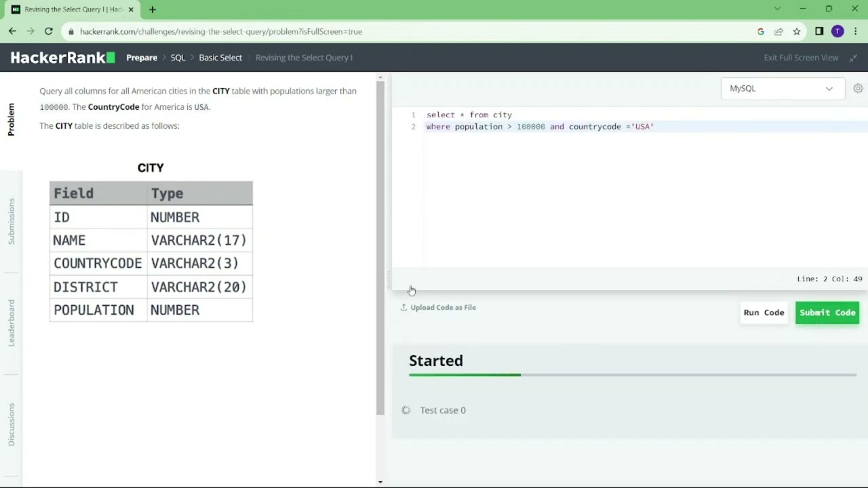The width and height of the screenshot is (868, 488).
Task: Click the COUNTRYCODE field cell
Action: [98, 264]
